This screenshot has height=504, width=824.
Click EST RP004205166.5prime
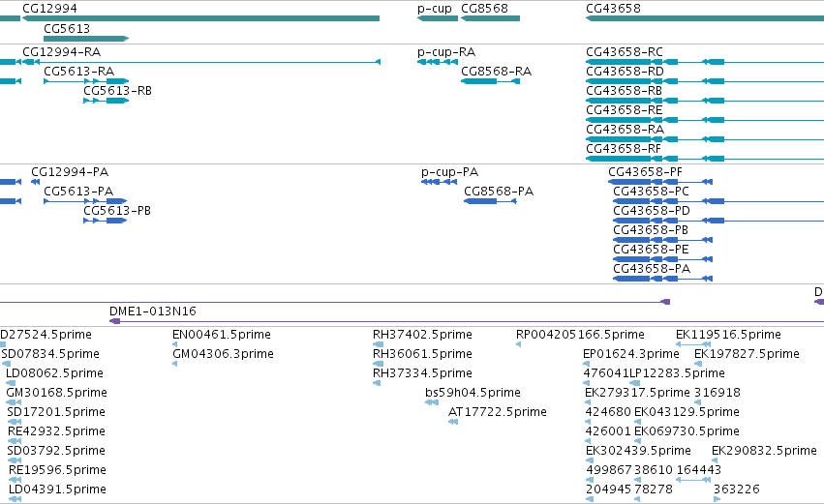pos(580,335)
